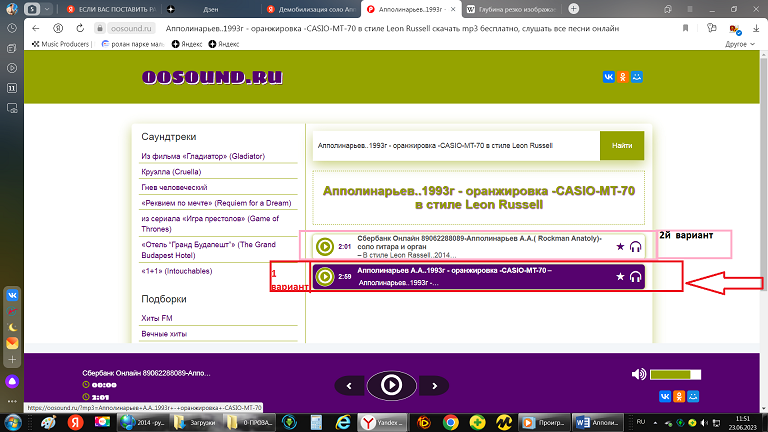Viewport: 768px width, 432px height.
Task: Add a service with side panel plus
Action: coord(12,360)
